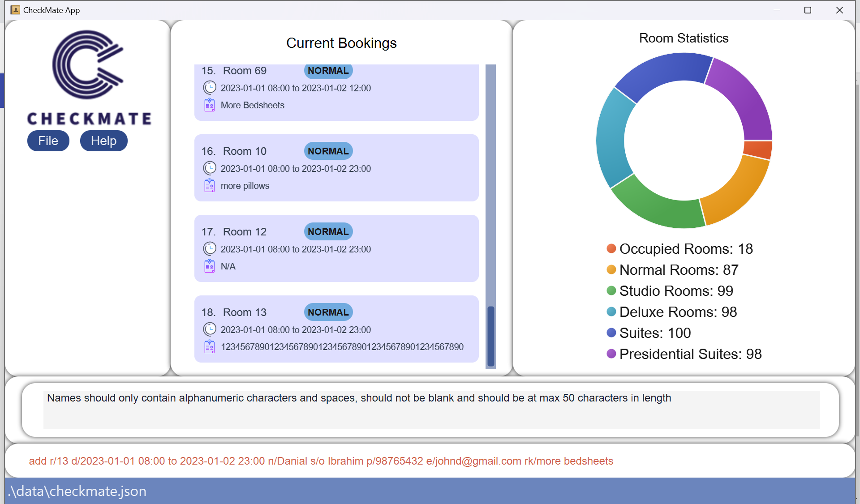This screenshot has height=504, width=860.
Task: Click the clock icon in booking 16
Action: tap(210, 168)
